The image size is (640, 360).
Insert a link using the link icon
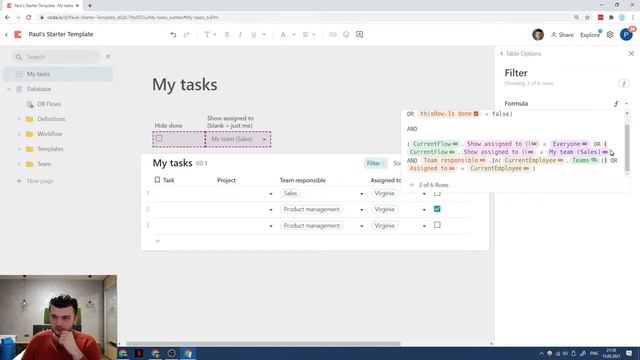333,35
